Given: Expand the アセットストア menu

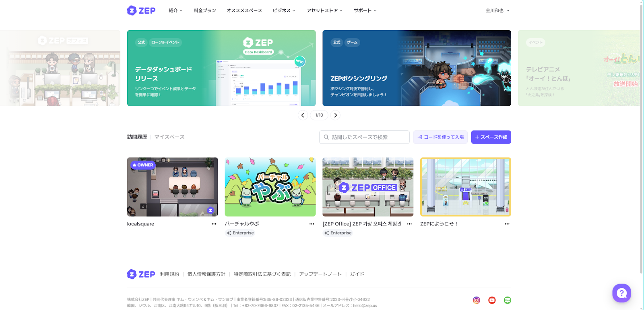Looking at the screenshot, I should click(x=324, y=10).
